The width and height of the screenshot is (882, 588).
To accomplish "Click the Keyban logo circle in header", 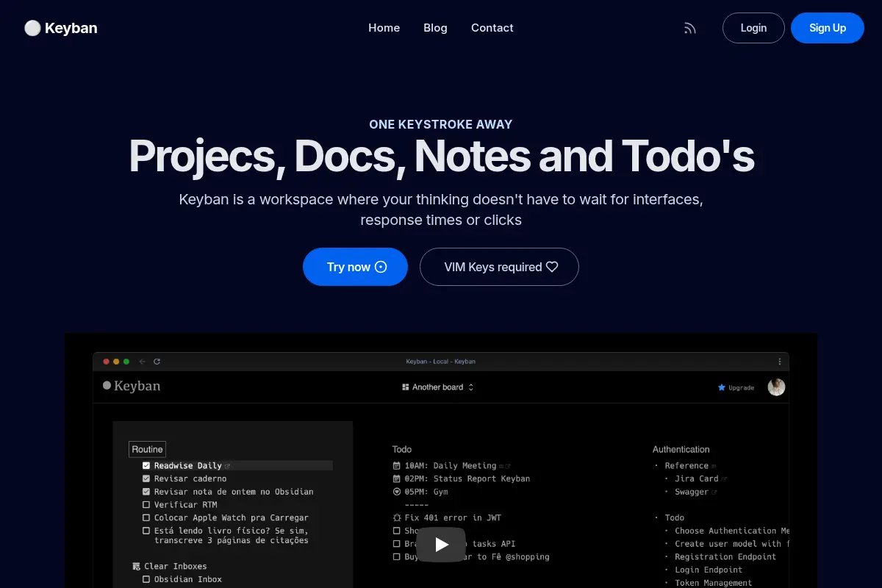I will click(32, 28).
